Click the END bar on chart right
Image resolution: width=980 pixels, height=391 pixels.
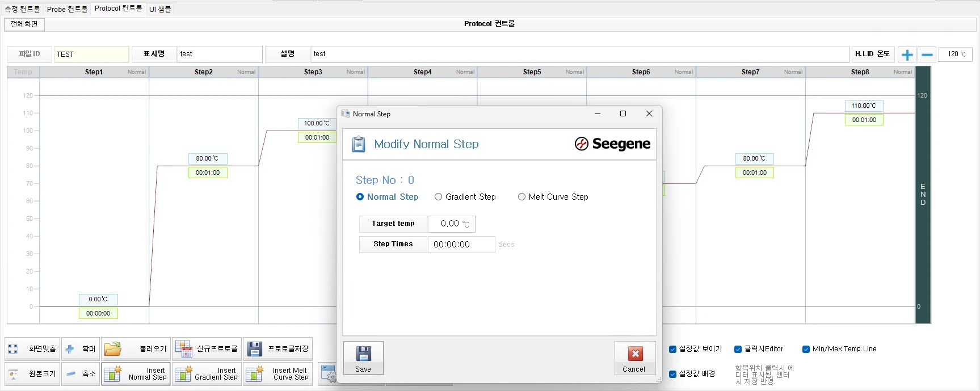[923, 195]
